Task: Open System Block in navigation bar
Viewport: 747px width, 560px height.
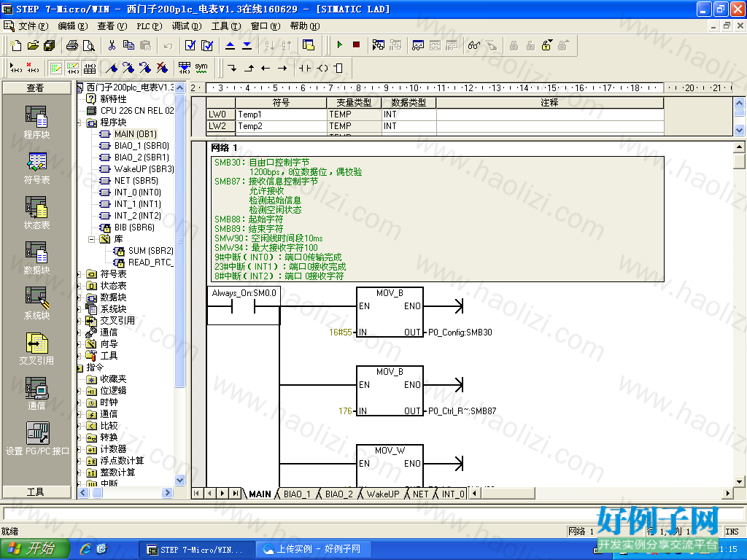Action: tap(36, 303)
